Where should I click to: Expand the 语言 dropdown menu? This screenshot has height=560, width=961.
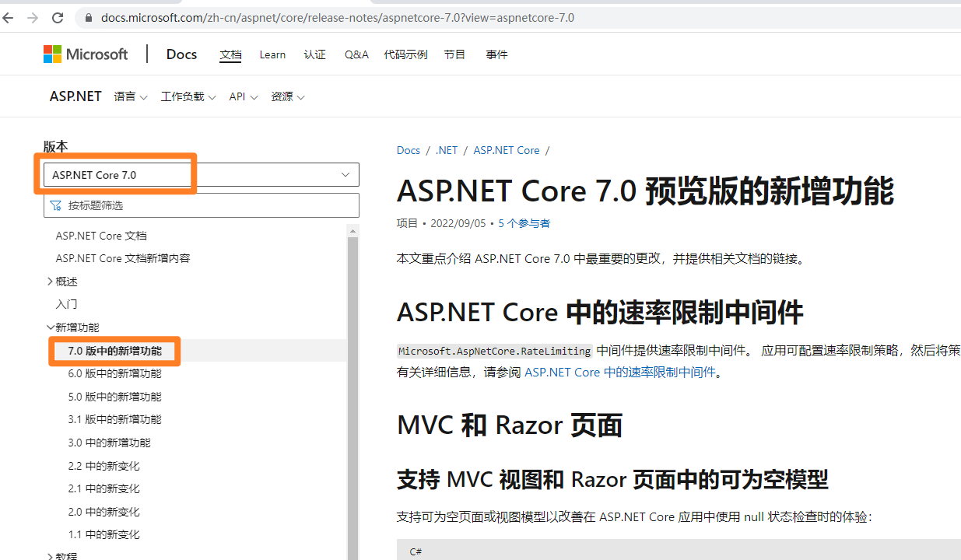(x=131, y=96)
